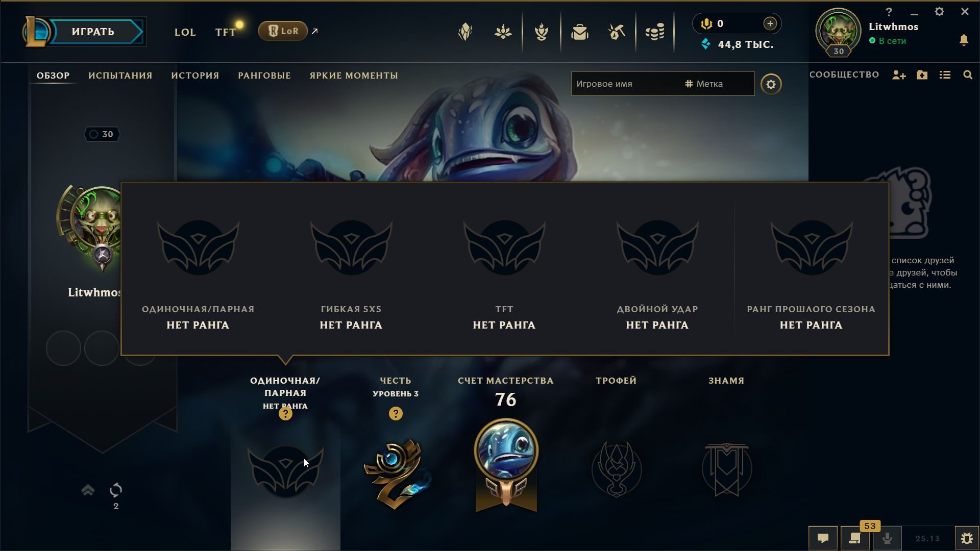Switch to the РАНГОВЫЕ tab
The image size is (980, 551).
click(x=264, y=76)
